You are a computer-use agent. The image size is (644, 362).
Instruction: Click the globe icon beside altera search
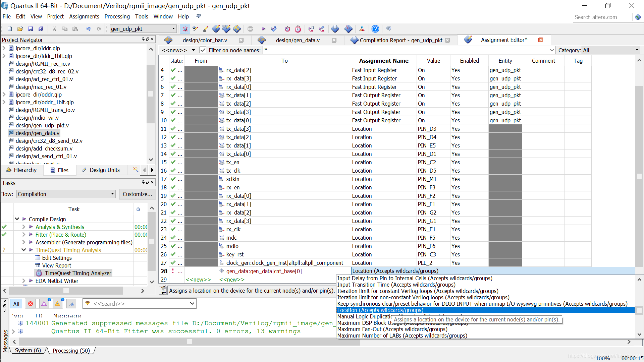coord(638,17)
